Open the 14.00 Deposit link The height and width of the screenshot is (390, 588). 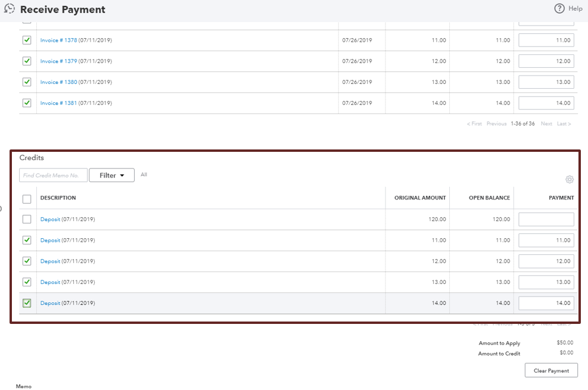point(50,303)
